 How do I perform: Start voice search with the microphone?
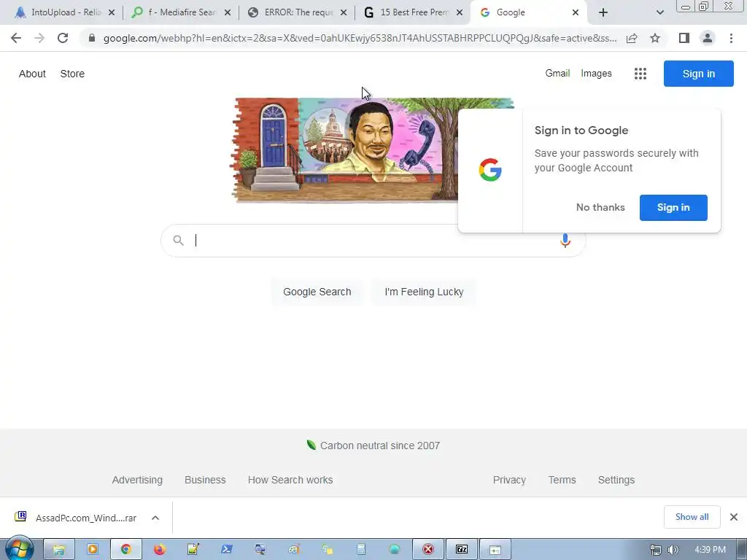click(565, 241)
